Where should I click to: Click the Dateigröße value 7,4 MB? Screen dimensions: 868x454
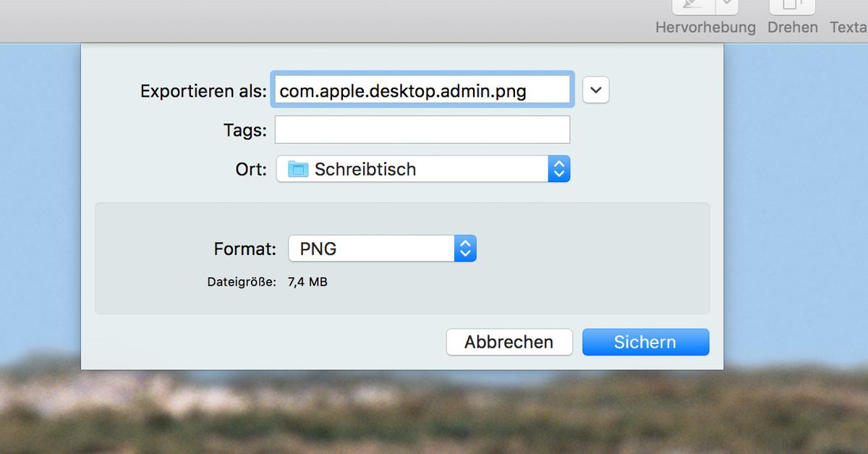(307, 282)
